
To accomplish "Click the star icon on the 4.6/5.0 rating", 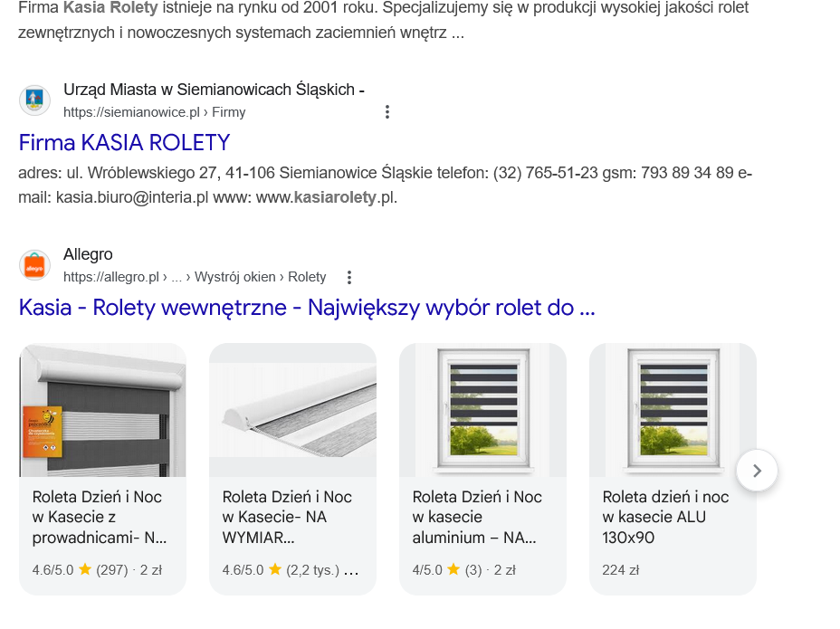I will tap(85, 570).
